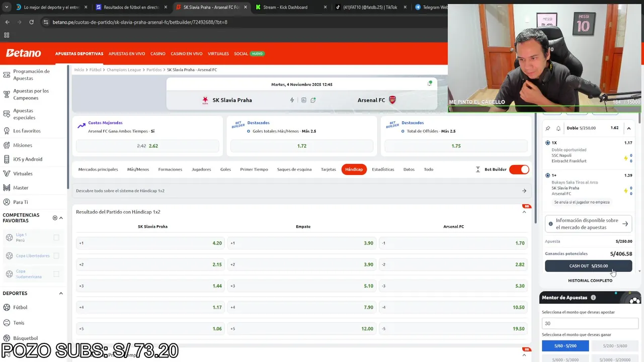
Task: Switch to Formaciones tab
Action: 170,169
